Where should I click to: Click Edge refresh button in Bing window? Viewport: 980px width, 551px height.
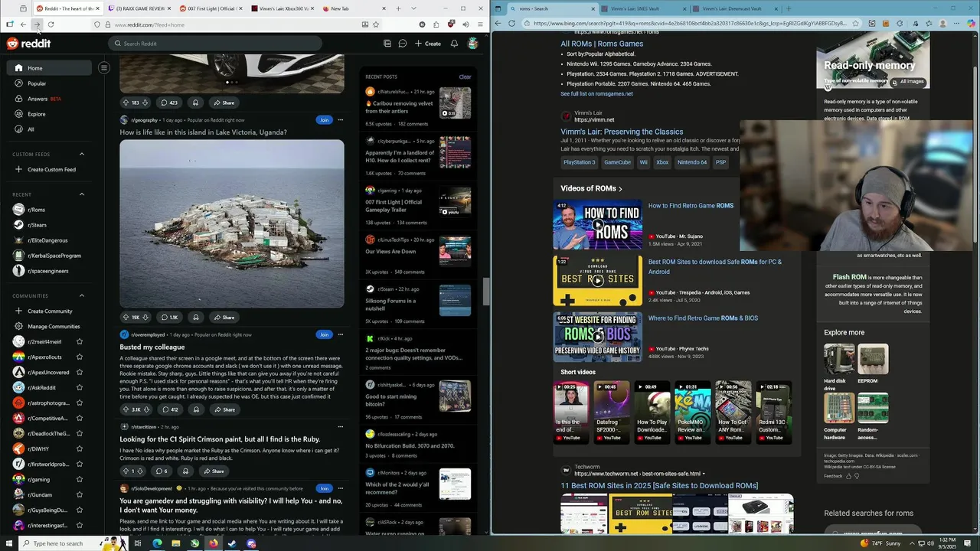pos(512,23)
